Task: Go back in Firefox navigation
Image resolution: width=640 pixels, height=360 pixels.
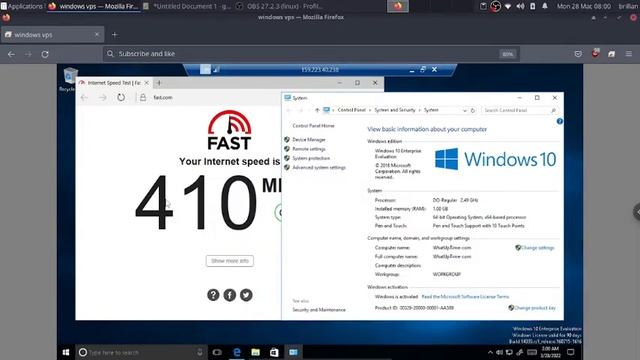Action: click(x=11, y=54)
